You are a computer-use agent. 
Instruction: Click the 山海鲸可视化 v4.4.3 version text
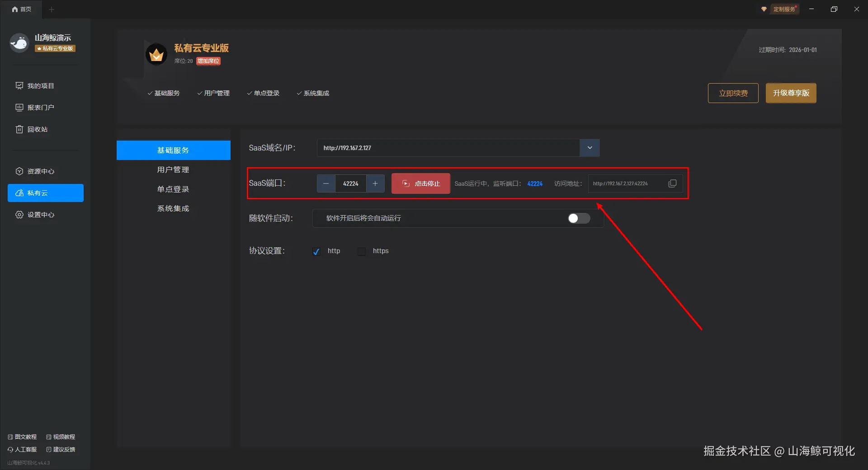coord(28,463)
